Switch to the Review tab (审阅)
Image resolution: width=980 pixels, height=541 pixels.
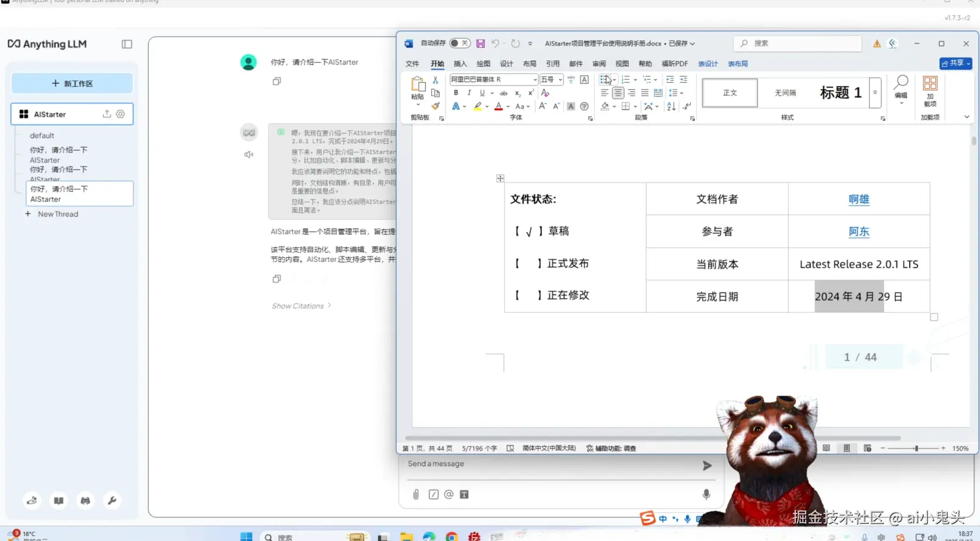pos(599,64)
